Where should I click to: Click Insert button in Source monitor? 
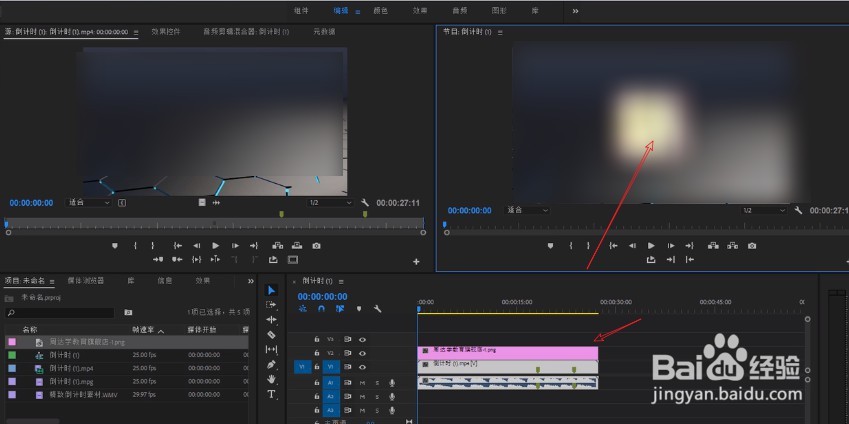278,246
